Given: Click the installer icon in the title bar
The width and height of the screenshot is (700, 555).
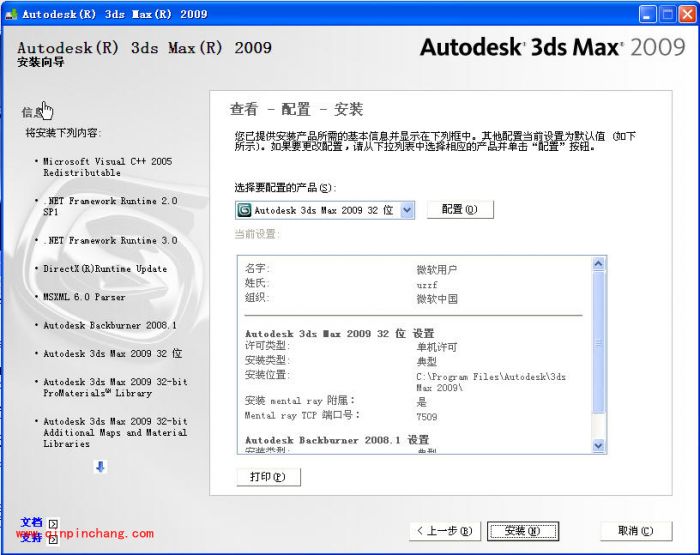Looking at the screenshot, I should (x=11, y=14).
